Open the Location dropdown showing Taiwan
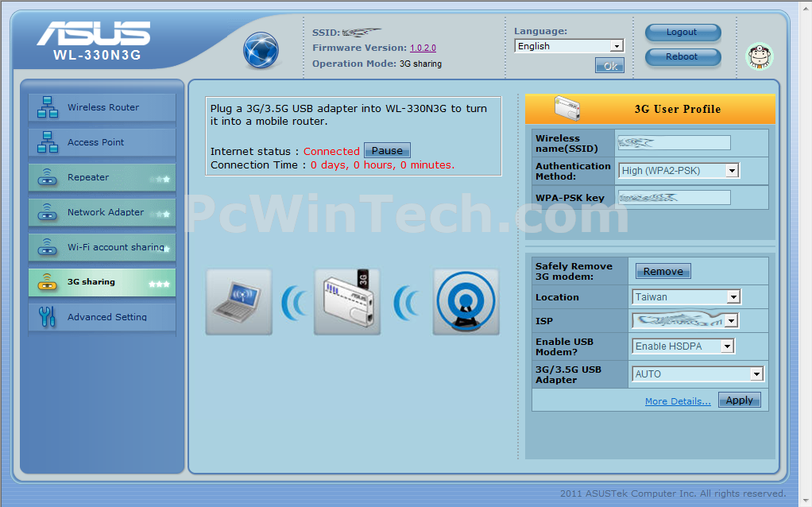This screenshot has height=507, width=812. (686, 296)
